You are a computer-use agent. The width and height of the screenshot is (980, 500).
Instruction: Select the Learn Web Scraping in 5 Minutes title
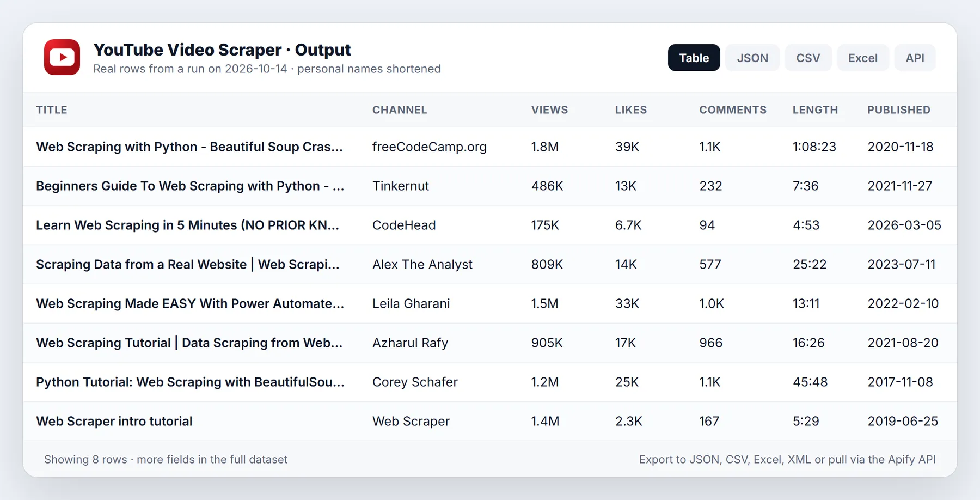188,225
